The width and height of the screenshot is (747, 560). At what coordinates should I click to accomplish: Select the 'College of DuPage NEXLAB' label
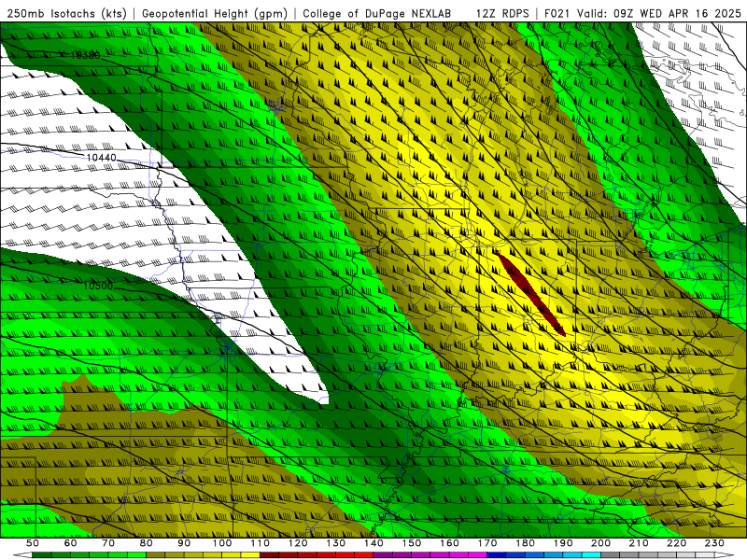377,14
